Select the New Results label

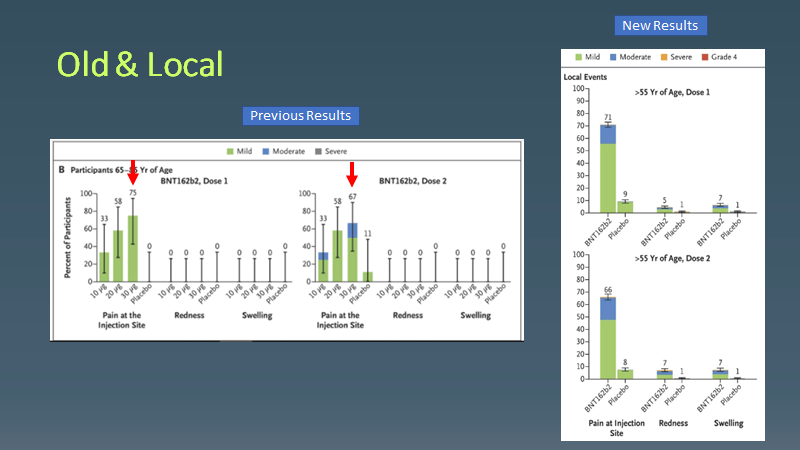click(660, 25)
